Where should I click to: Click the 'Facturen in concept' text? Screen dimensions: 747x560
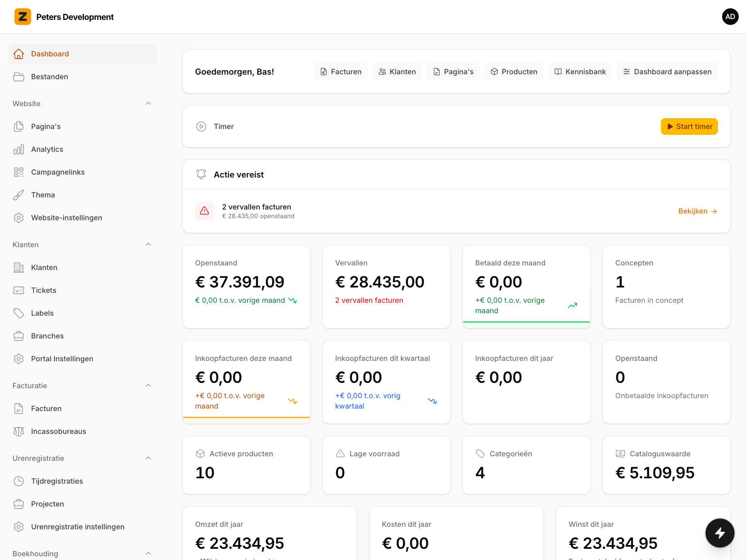649,300
